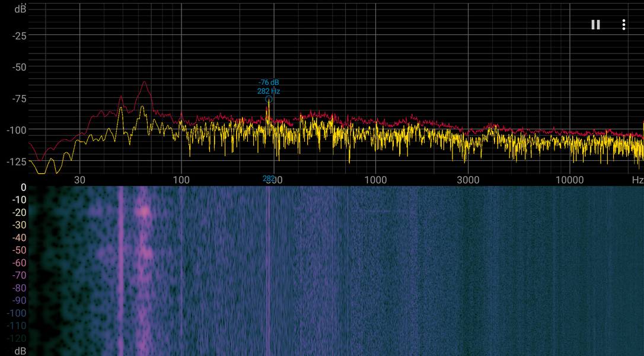
Task: Click the '-80' spectrogram color scale label
Action: [20, 288]
